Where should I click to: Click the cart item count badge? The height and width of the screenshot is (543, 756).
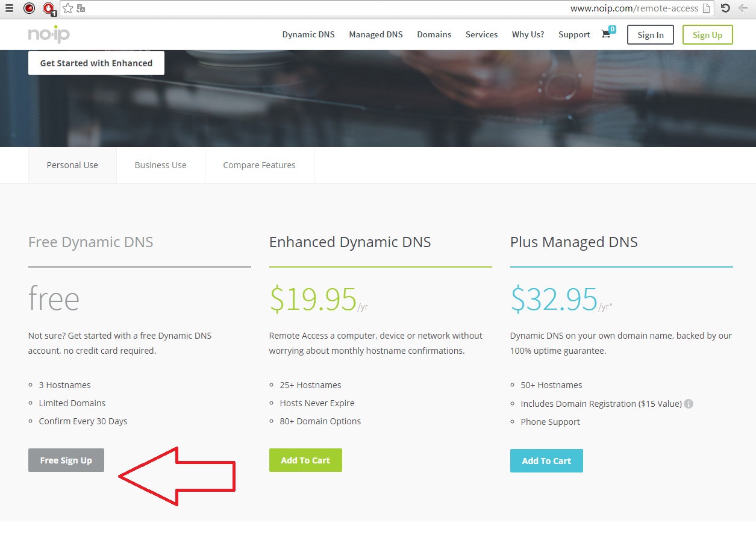click(612, 29)
